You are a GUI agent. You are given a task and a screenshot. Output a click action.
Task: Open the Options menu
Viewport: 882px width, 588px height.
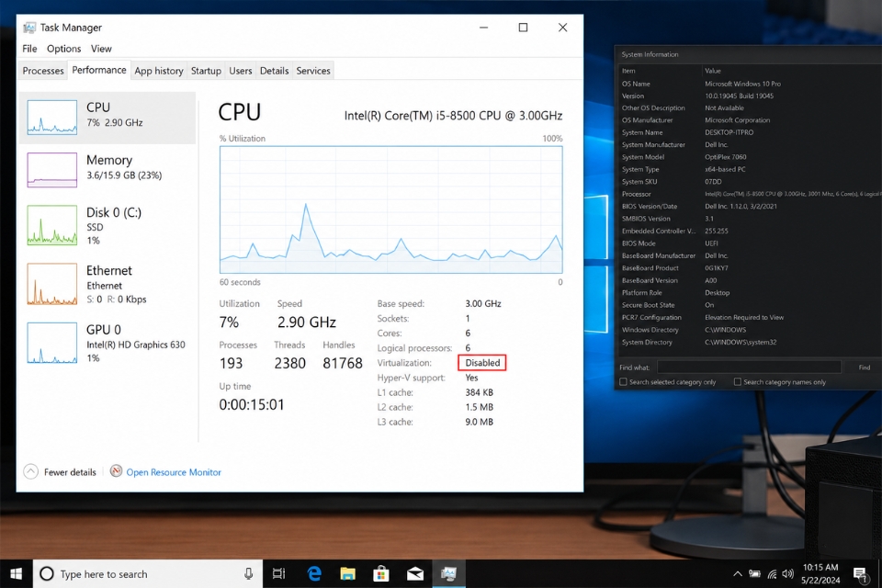point(64,49)
